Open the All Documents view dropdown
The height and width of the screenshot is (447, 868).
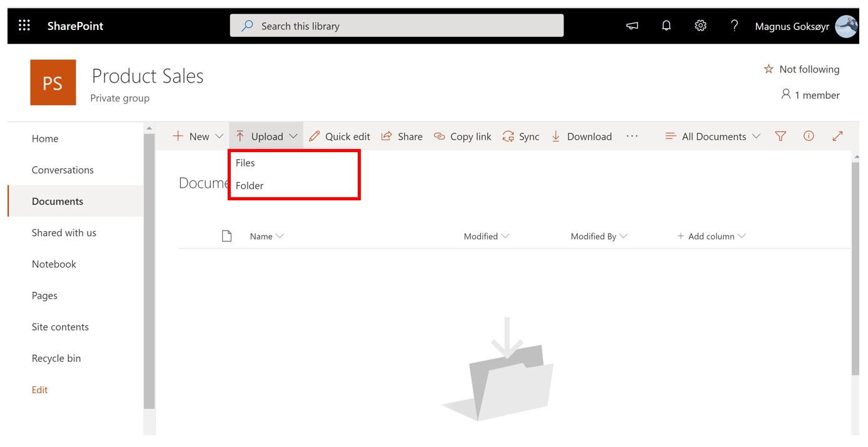pyautogui.click(x=713, y=136)
